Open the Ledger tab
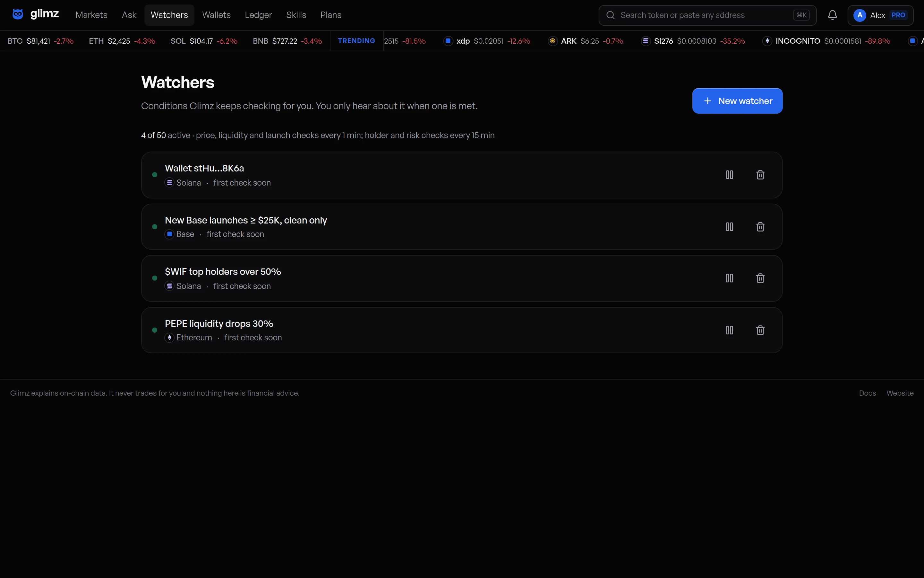This screenshot has height=578, width=924. pyautogui.click(x=258, y=15)
